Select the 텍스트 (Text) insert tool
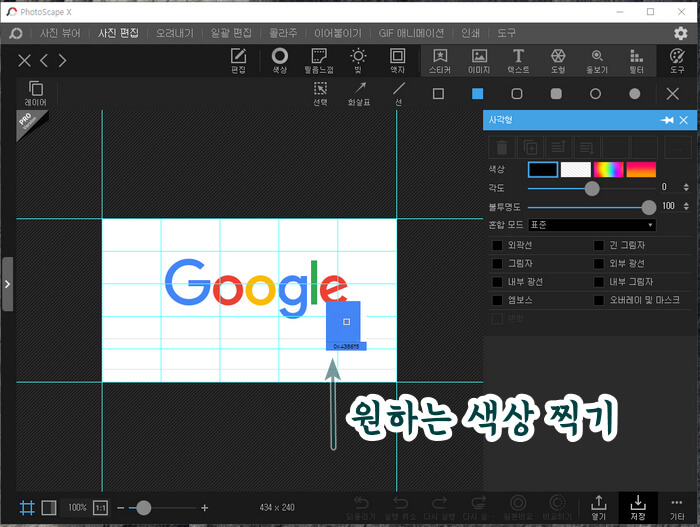 [518, 61]
